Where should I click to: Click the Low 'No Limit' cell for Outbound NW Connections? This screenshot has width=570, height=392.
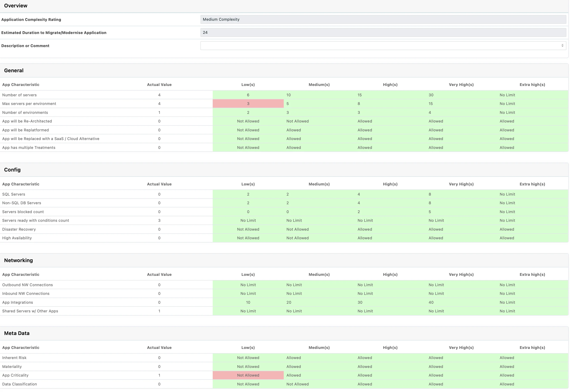tap(248, 285)
